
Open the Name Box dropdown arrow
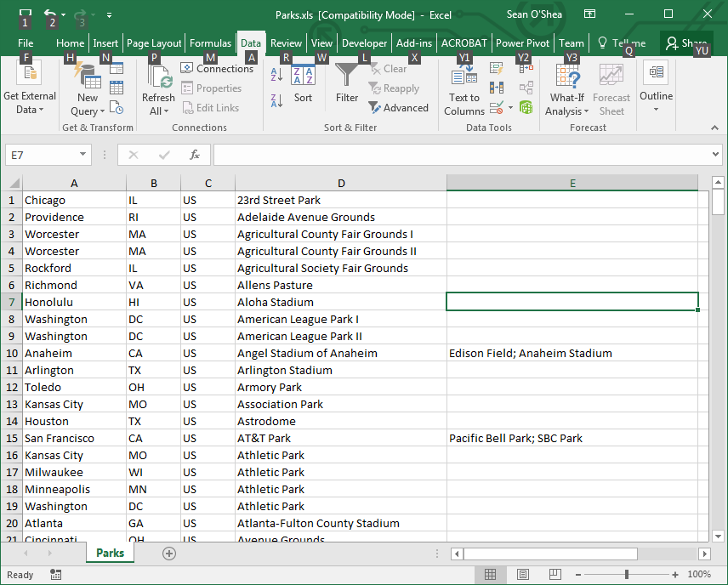coord(82,154)
